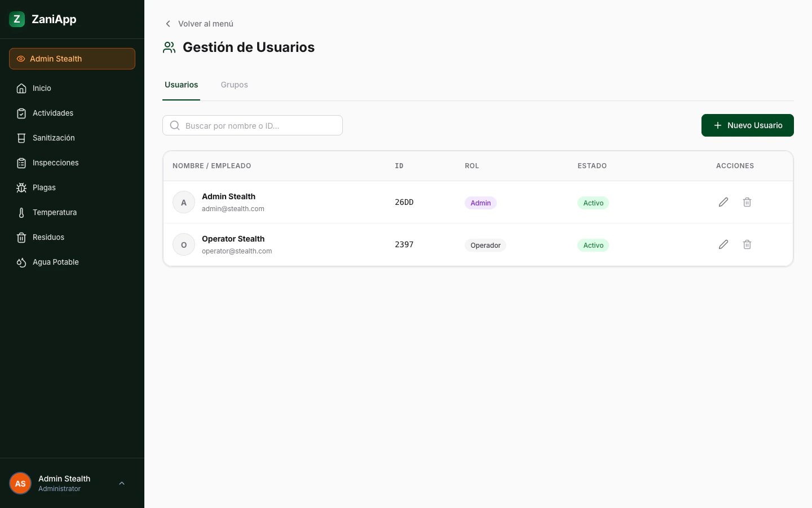
Task: Select the Inicio home icon
Action: [x=21, y=88]
